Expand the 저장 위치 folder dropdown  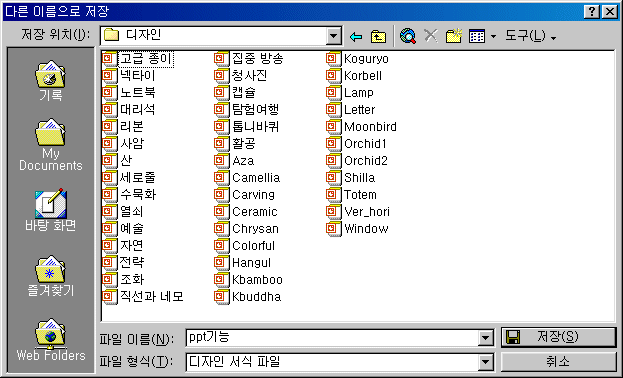(x=334, y=36)
